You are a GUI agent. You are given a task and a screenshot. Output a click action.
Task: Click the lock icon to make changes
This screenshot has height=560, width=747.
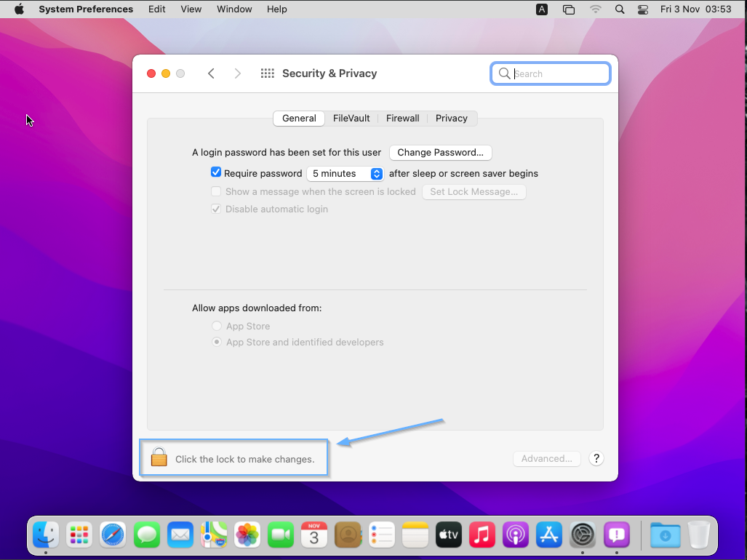coord(159,457)
